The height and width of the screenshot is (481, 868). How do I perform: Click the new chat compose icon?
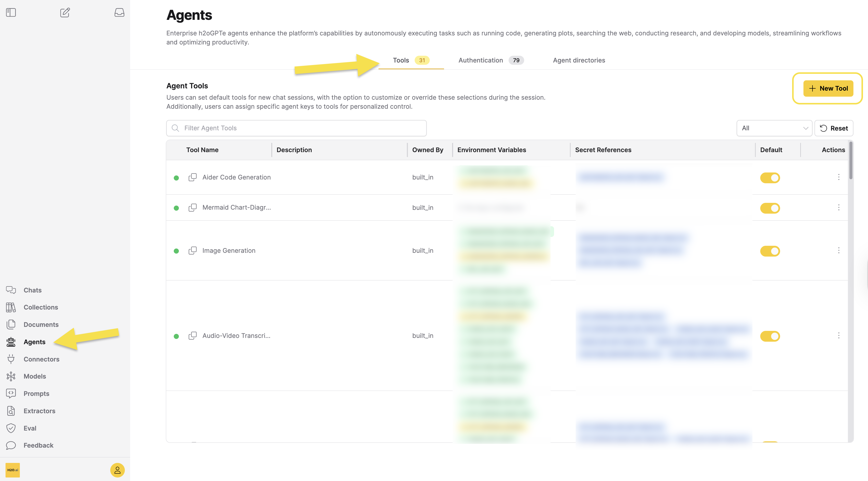coord(65,13)
